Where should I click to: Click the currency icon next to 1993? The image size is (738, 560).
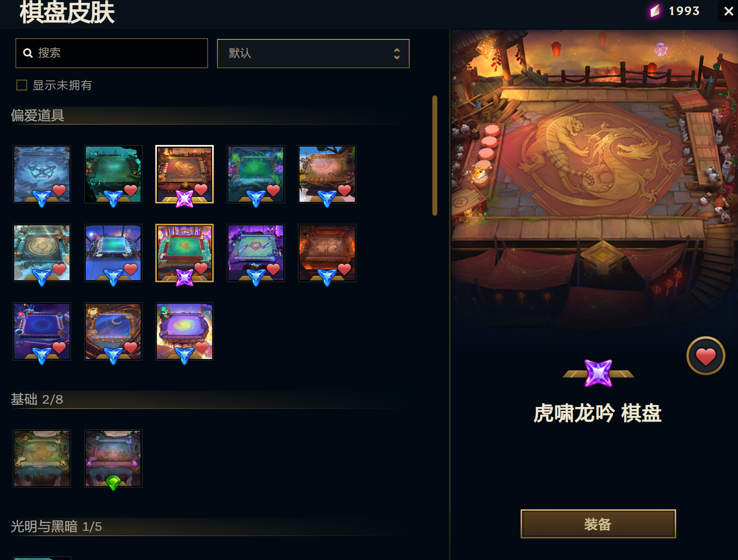655,11
